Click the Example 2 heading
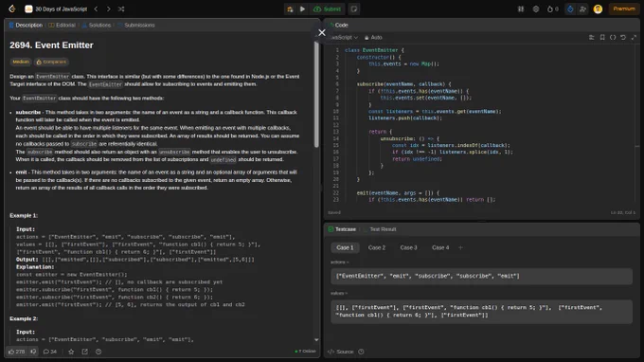The height and width of the screenshot is (362, 644). 24,318
